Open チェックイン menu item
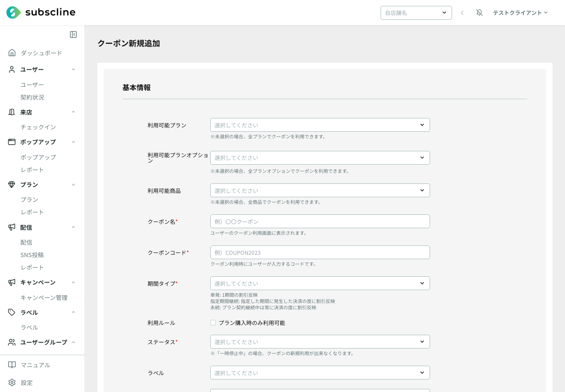The image size is (565, 392). click(x=38, y=127)
